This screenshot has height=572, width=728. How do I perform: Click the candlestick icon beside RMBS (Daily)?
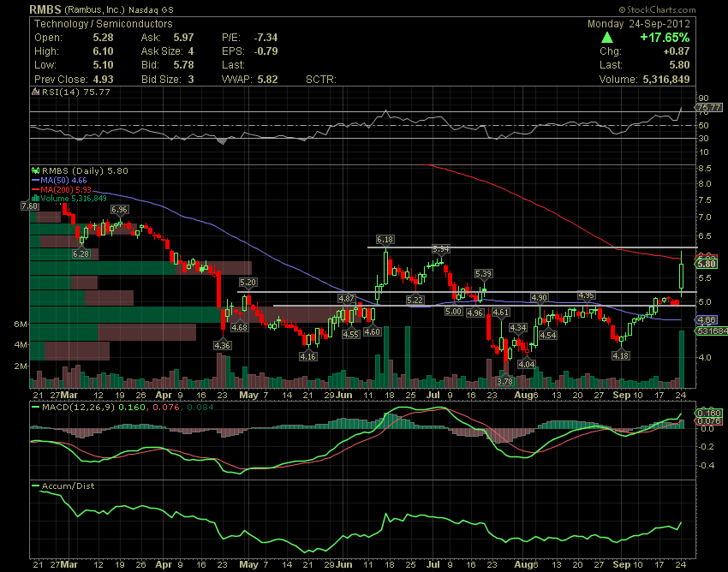pyautogui.click(x=35, y=171)
